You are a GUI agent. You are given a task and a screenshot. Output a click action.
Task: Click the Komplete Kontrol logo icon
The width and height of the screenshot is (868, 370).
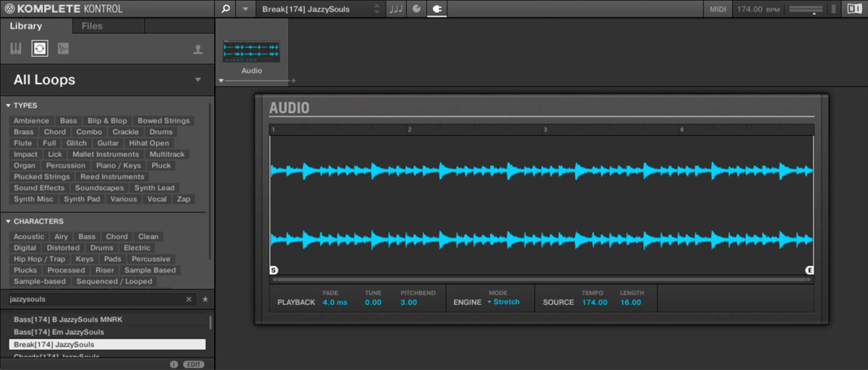10,9
